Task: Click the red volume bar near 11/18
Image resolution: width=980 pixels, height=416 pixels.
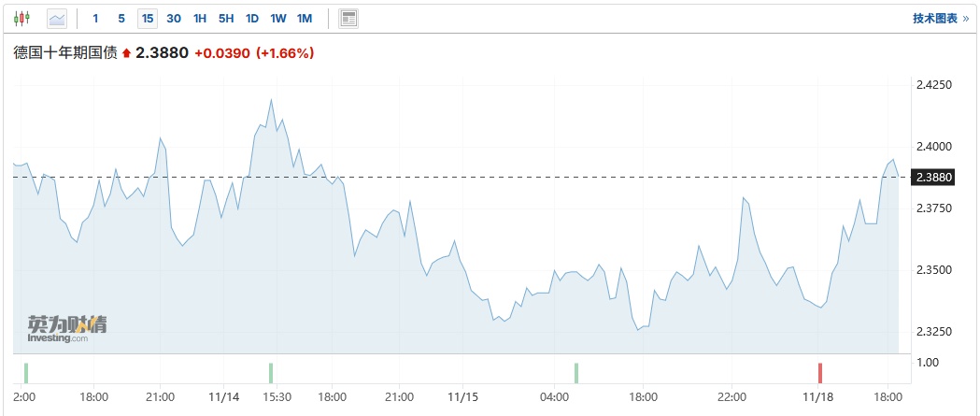Action: coord(820,372)
